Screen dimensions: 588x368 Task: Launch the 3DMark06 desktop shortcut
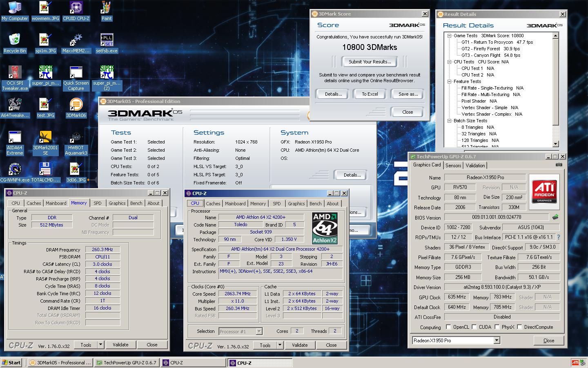click(76, 108)
